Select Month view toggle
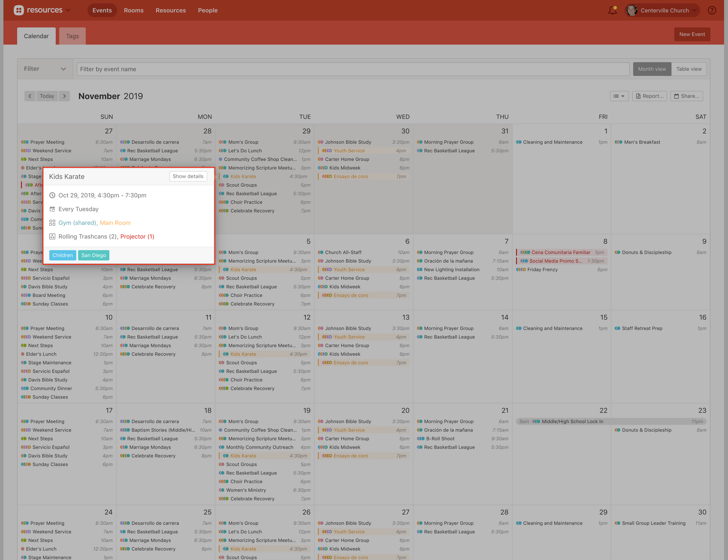The height and width of the screenshot is (560, 728). [x=652, y=69]
